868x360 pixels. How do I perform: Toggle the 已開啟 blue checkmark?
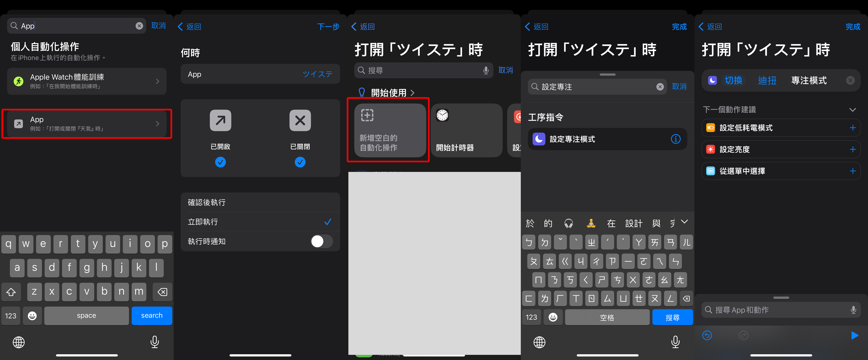click(x=220, y=162)
